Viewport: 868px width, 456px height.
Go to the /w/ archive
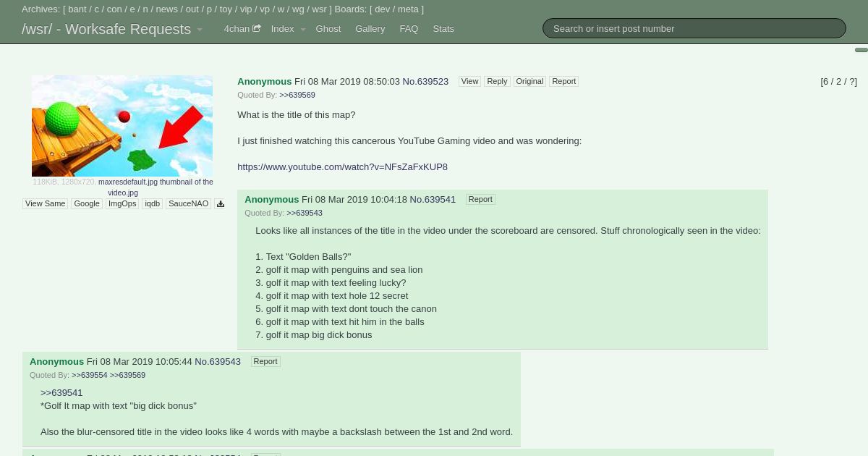pos(281,9)
